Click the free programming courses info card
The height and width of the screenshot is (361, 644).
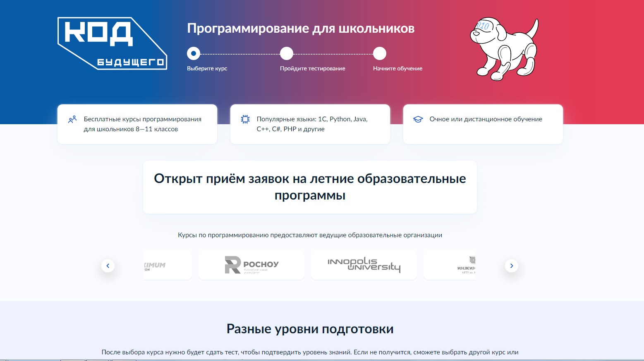point(137,124)
